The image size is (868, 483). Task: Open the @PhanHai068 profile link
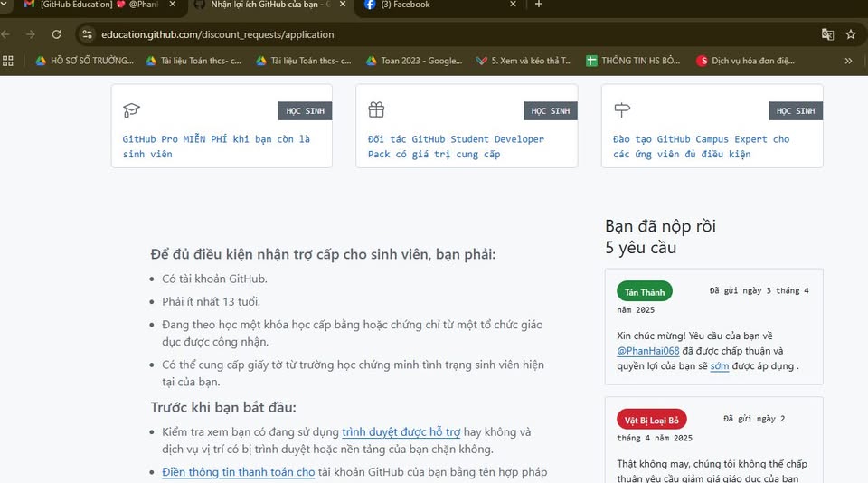(x=648, y=351)
